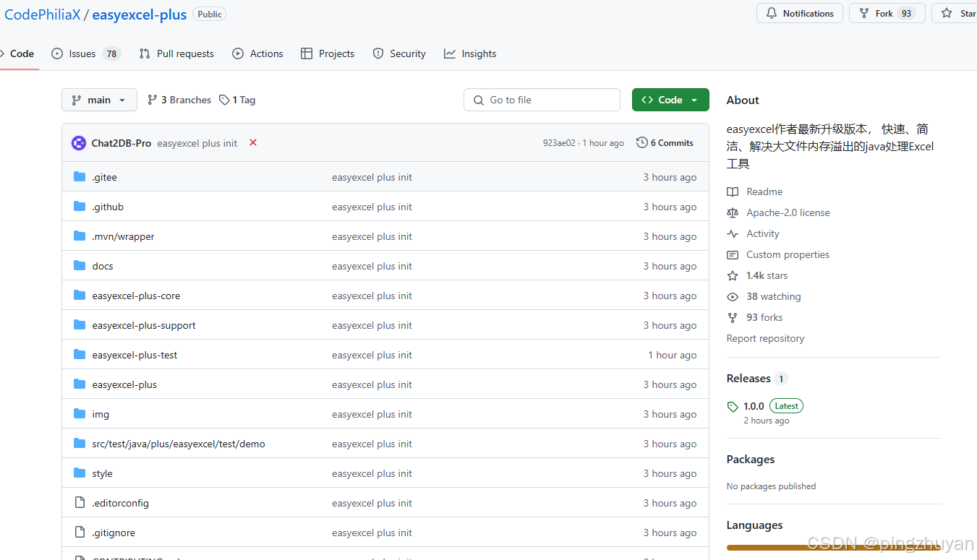Click the tag icon beside 1 Tag
The height and width of the screenshot is (560, 977).
pyautogui.click(x=225, y=100)
